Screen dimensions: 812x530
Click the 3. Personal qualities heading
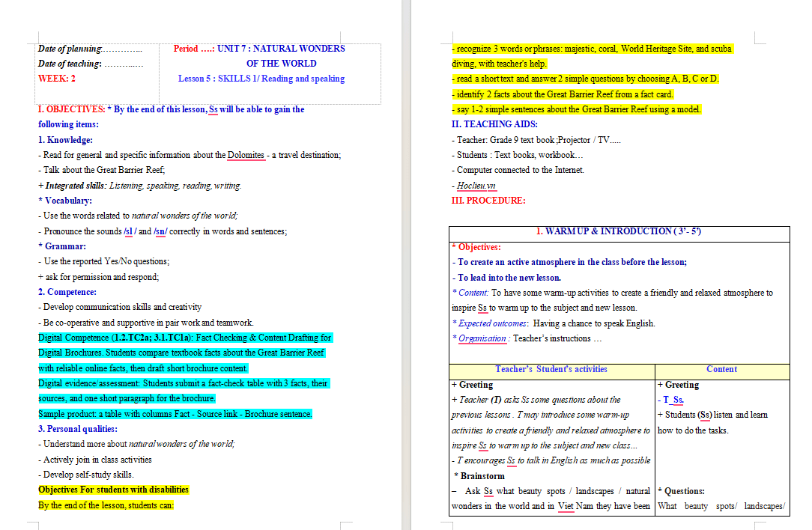pos(78,428)
